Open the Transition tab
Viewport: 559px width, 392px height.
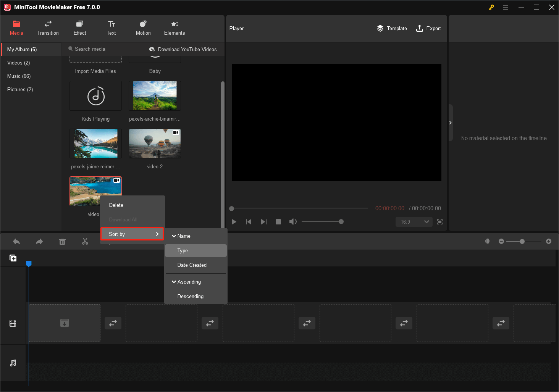pos(48,28)
